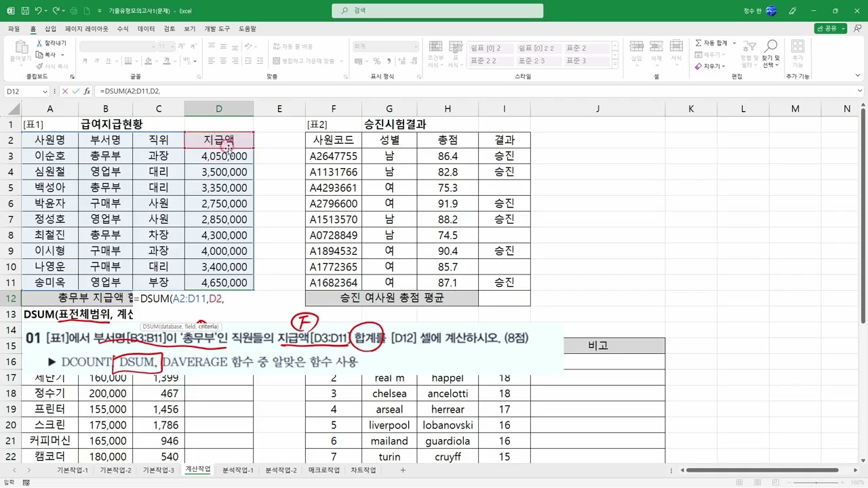Screen dimensions: 868x488
Task: Toggle Wrap Text (자동 줄 바꿈)
Action: (293, 47)
